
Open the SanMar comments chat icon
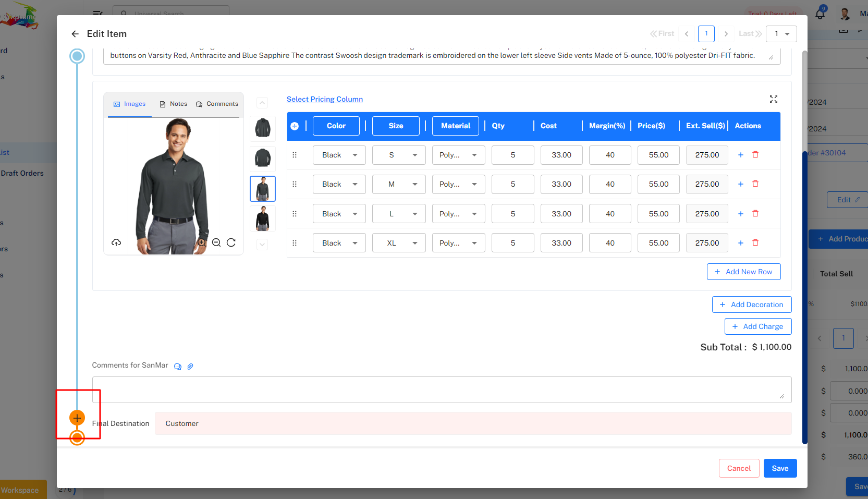(x=178, y=367)
